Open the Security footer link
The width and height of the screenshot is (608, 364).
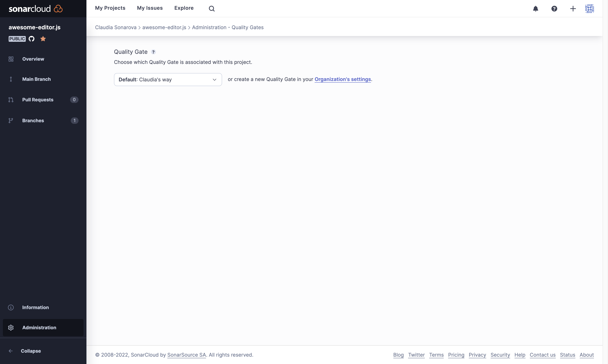pos(500,355)
